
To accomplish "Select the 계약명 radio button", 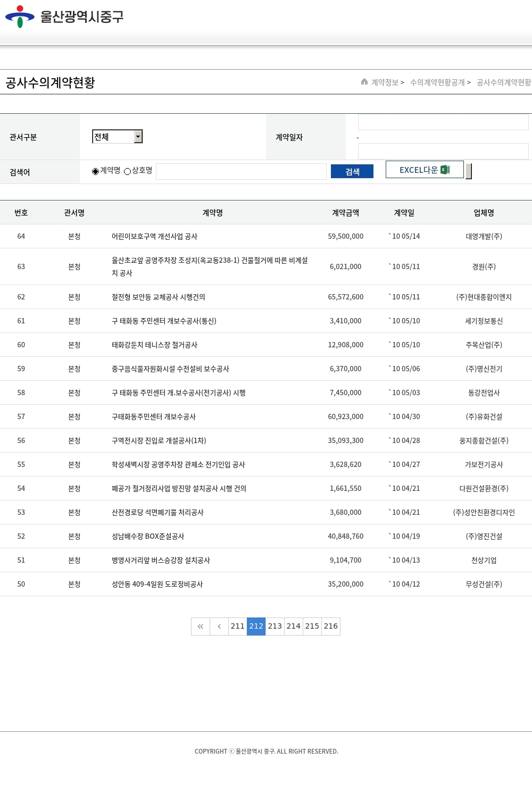I will (x=96, y=171).
